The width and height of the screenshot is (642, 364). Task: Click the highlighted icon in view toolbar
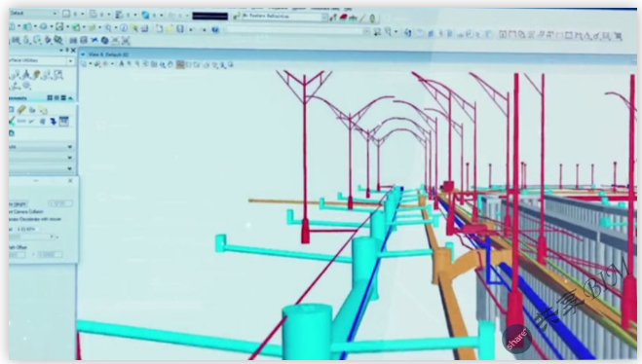(x=180, y=64)
